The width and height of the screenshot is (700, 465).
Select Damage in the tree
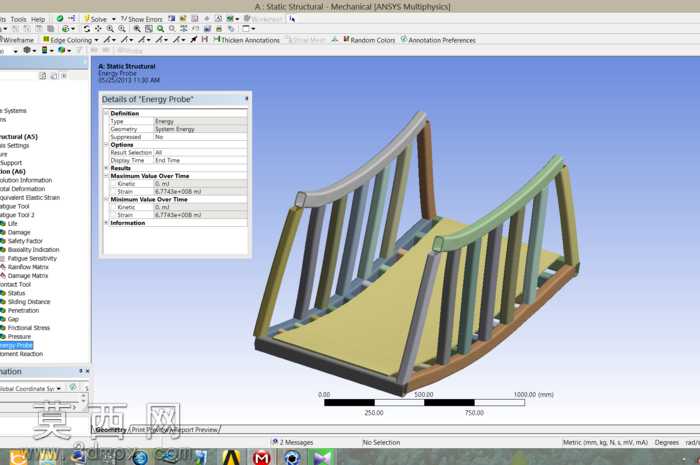point(19,232)
